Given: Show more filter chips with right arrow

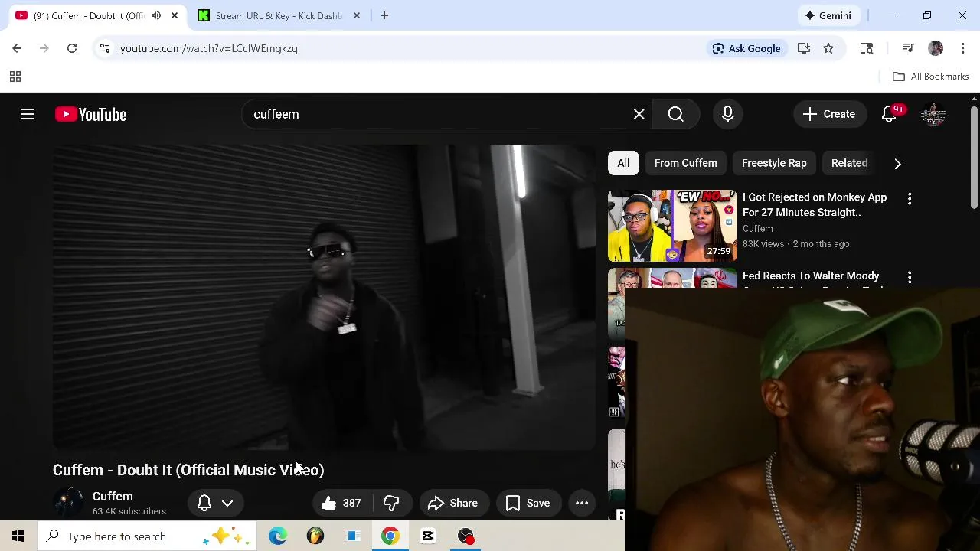Looking at the screenshot, I should [897, 163].
